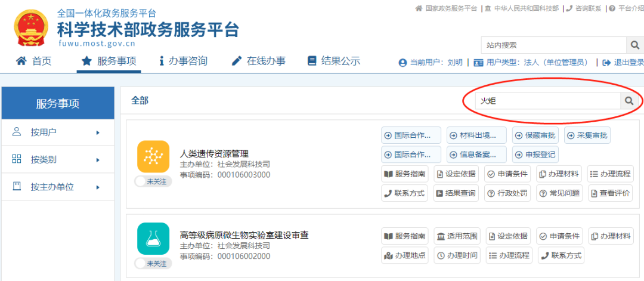644x281 pixels.
Task: Open 申请条件 for 人类遗传资源管理
Action: (x=508, y=174)
